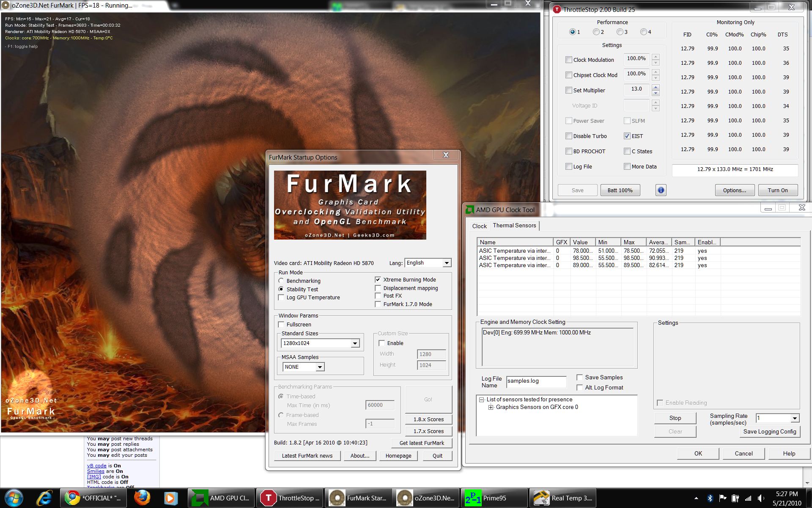This screenshot has height=508, width=812.
Task: Increase the Set Multiplier value stepper
Action: click(656, 87)
